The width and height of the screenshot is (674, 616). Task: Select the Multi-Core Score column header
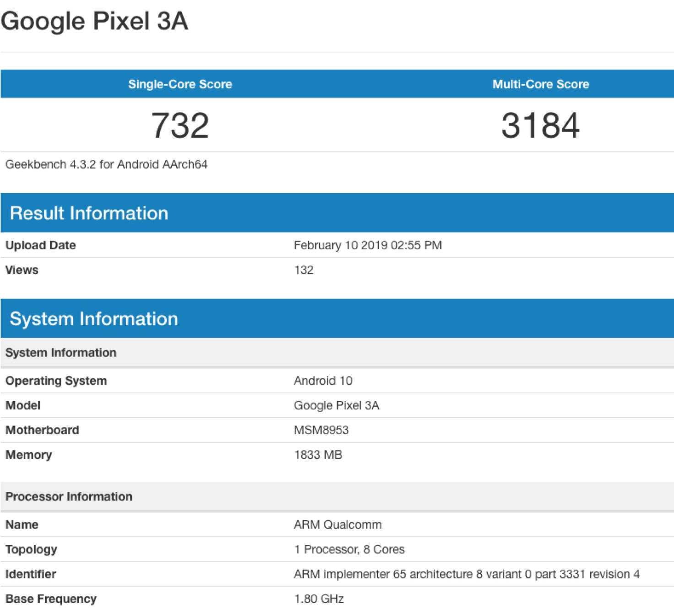pos(540,84)
